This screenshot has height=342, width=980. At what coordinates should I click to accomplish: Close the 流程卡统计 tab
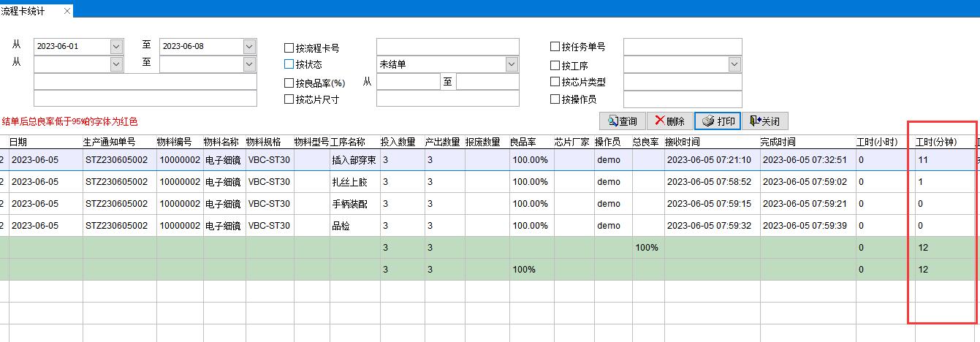pos(67,11)
